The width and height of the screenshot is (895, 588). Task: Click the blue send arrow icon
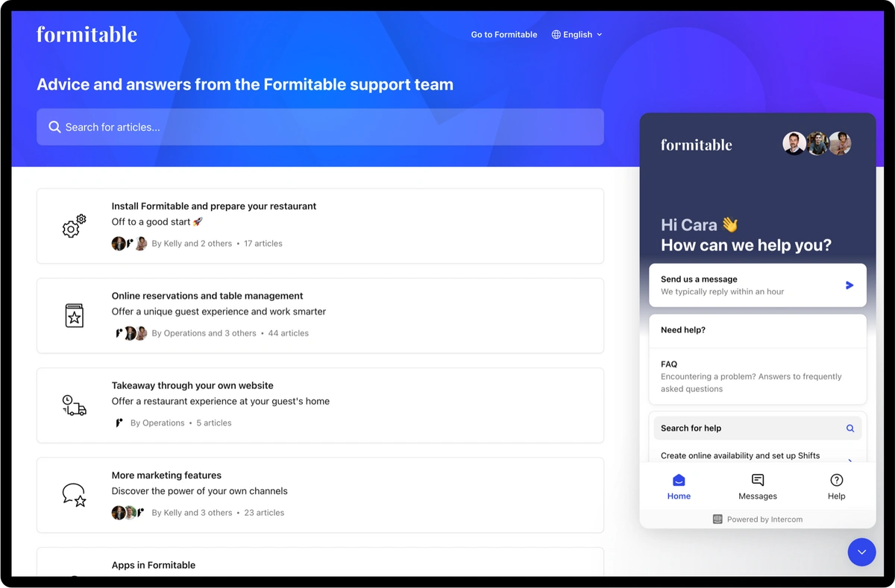pos(850,285)
